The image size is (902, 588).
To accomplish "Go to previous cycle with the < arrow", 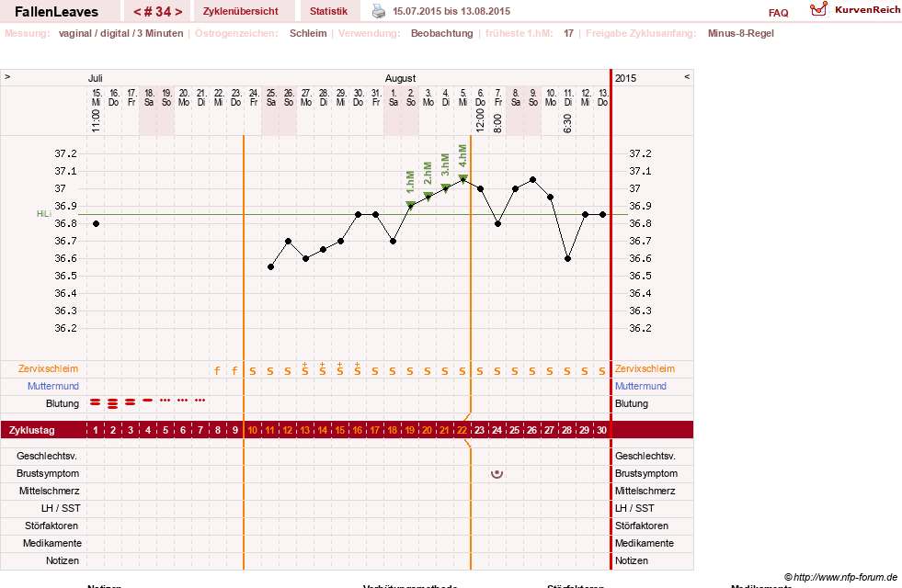I will click(137, 12).
